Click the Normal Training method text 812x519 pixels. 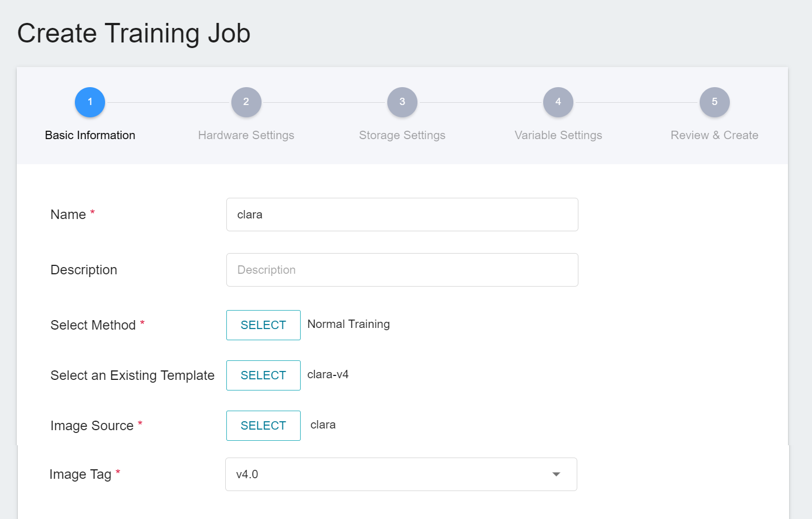[349, 324]
